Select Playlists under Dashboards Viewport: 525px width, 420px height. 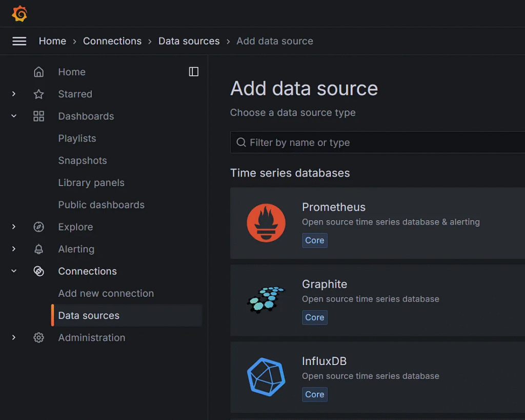[x=77, y=138]
